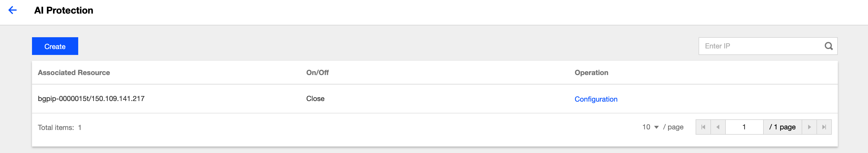Click the Total items count text
Image resolution: width=868 pixels, height=153 pixels.
[x=60, y=127]
